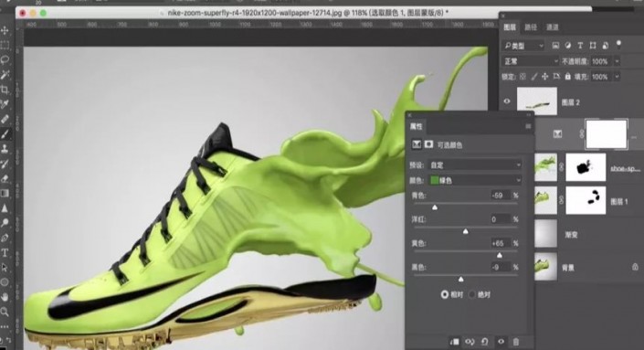Select the Hand tool
This screenshot has width=644, height=350.
pos(5,297)
